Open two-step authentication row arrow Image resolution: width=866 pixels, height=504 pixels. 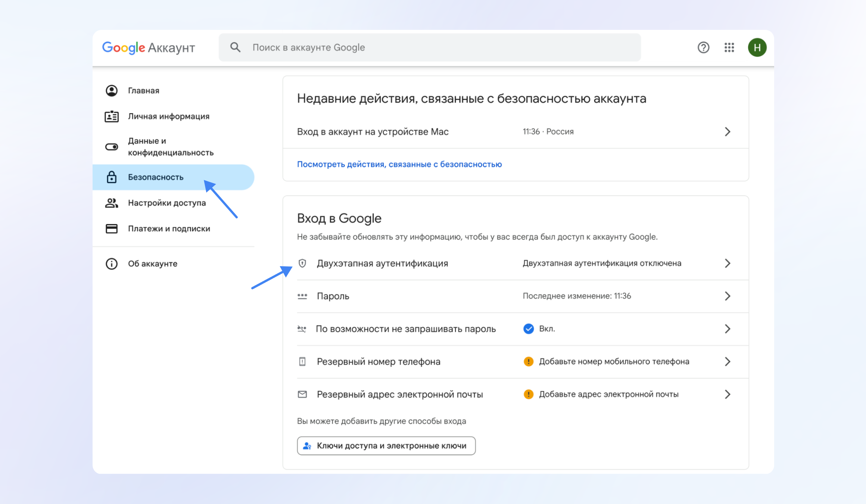(x=727, y=263)
